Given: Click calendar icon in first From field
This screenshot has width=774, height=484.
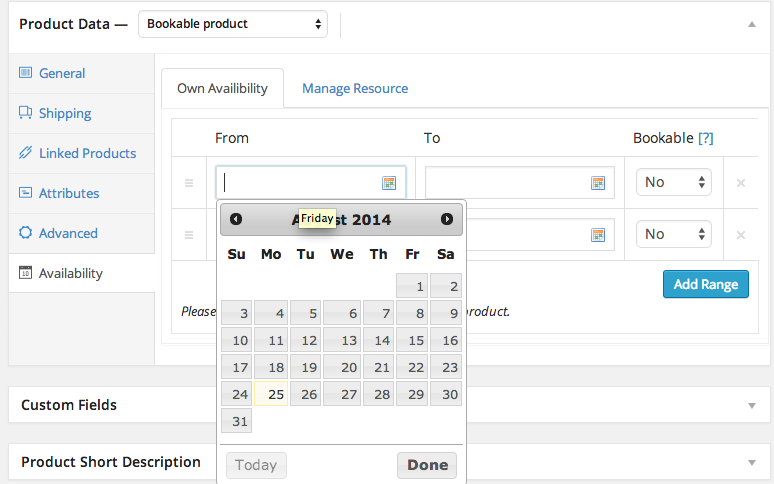Looking at the screenshot, I should [389, 183].
